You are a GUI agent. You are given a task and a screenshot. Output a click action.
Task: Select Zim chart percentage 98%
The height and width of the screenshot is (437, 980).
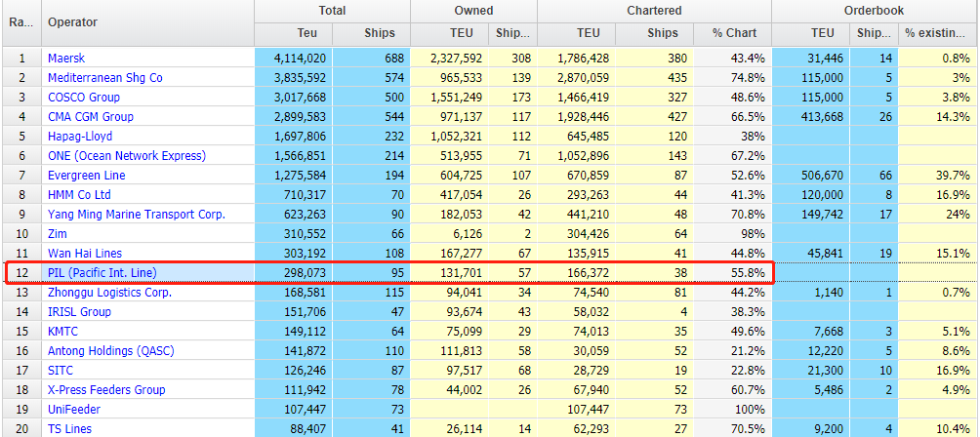click(x=753, y=233)
